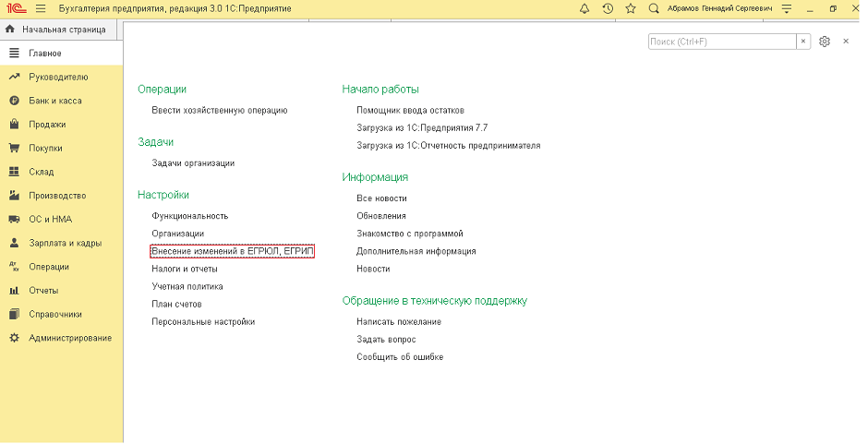Image resolution: width=868 pixels, height=444 pixels.
Task: Open Новости link
Action: [373, 270]
